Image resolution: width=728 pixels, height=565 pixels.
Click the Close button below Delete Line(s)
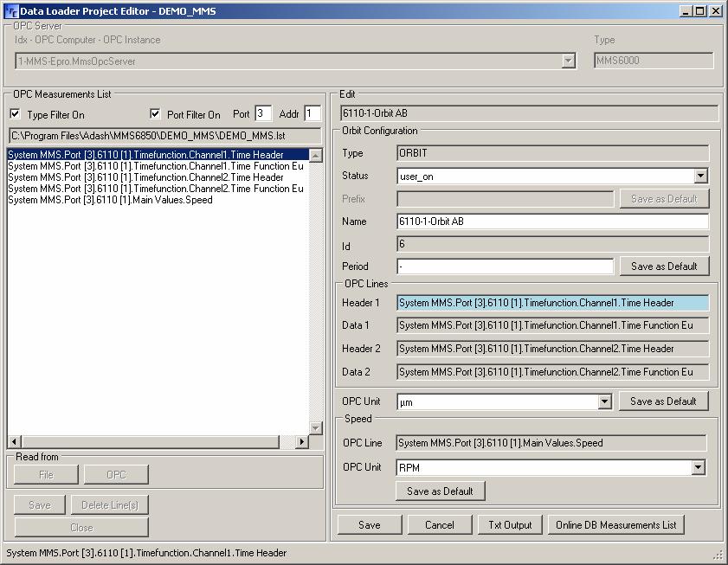[81, 528]
